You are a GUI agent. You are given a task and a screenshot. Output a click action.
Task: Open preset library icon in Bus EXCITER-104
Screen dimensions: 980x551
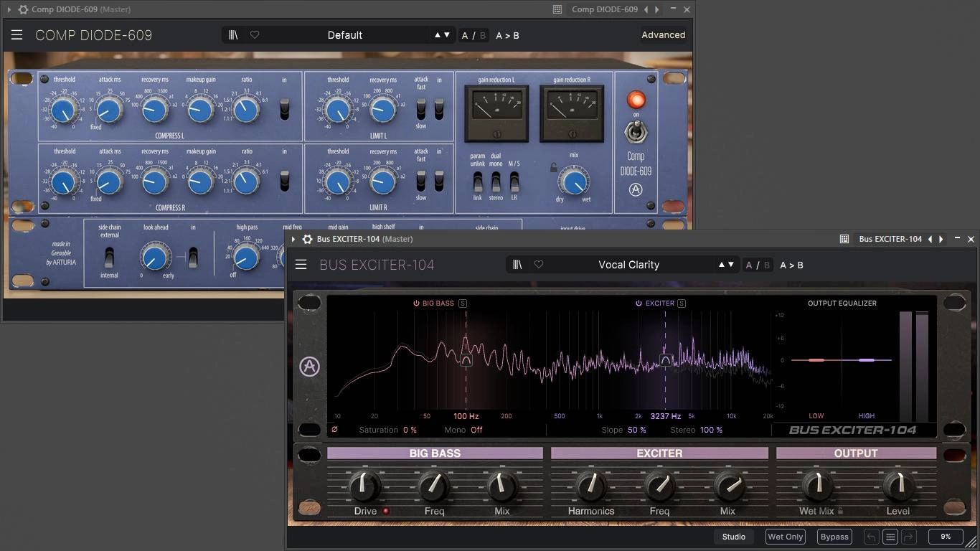click(x=517, y=265)
